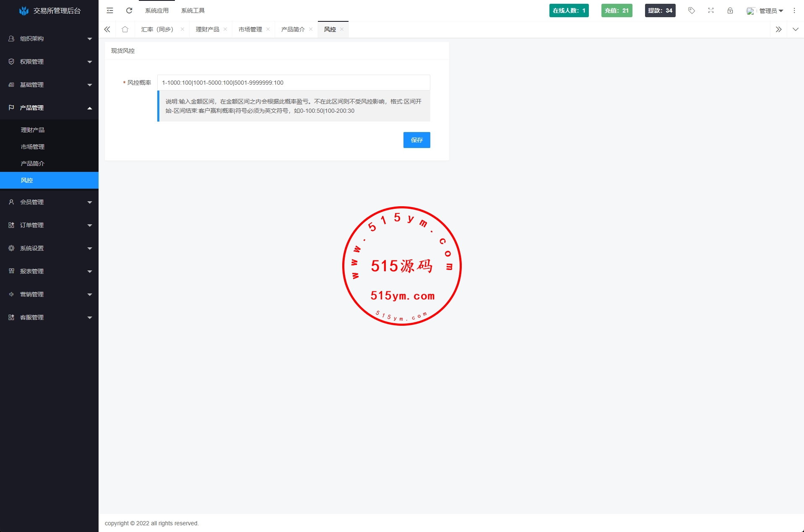The image size is (804, 532).
Task: Open the 系统工具 top menu
Action: click(193, 10)
